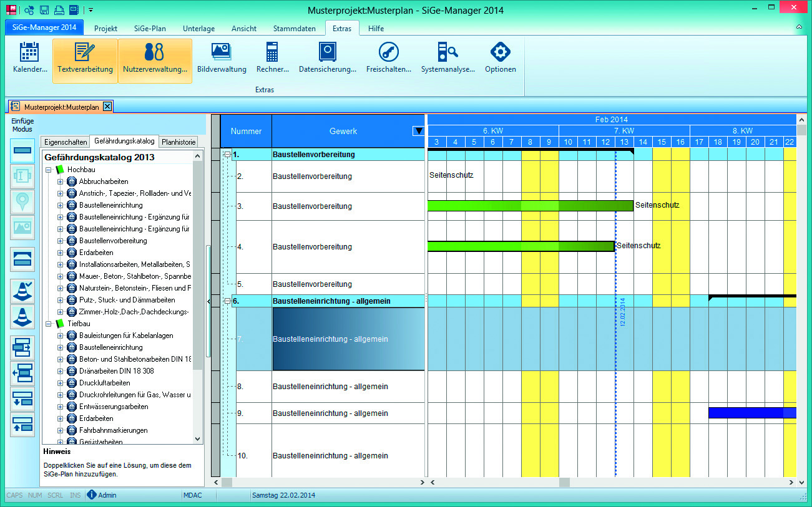Select the bar insert mode at top of sidebar
This screenshot has height=507, width=812.
pyautogui.click(x=22, y=152)
